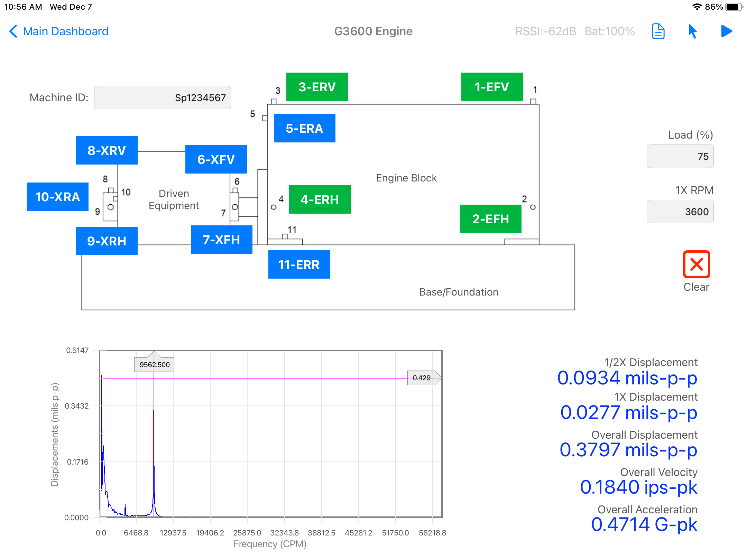Screen dimensions: 747x560
Task: Click the Frequency (CPM) axis label
Action: tap(270, 544)
